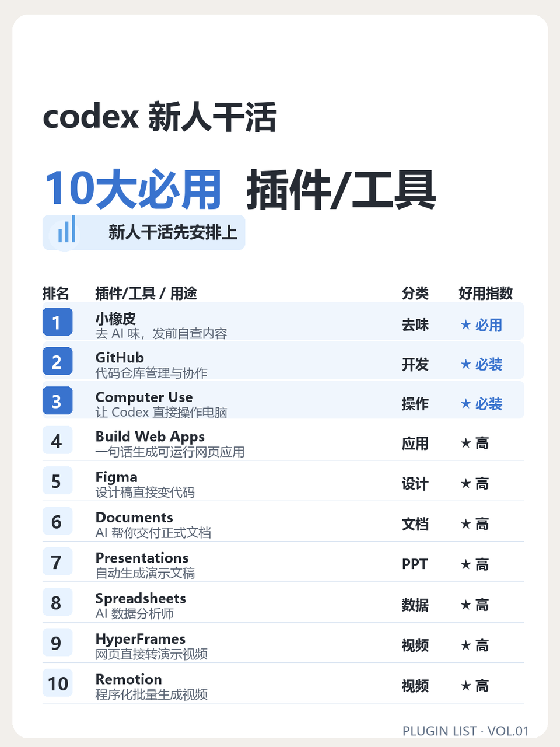This screenshot has width=560, height=747.
Task: Click the 'codex 新人干活' heading
Action: pos(159,117)
